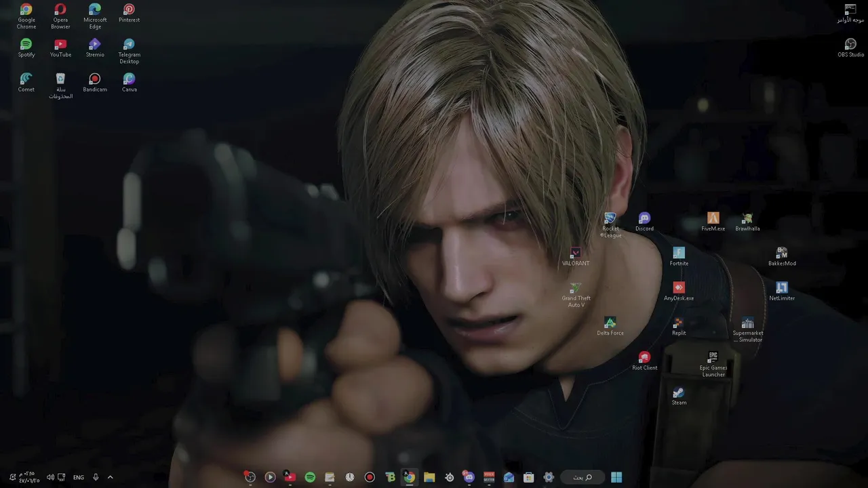Select the OBS Studio desktop icon
Image resolution: width=868 pixels, height=488 pixels.
[850, 48]
